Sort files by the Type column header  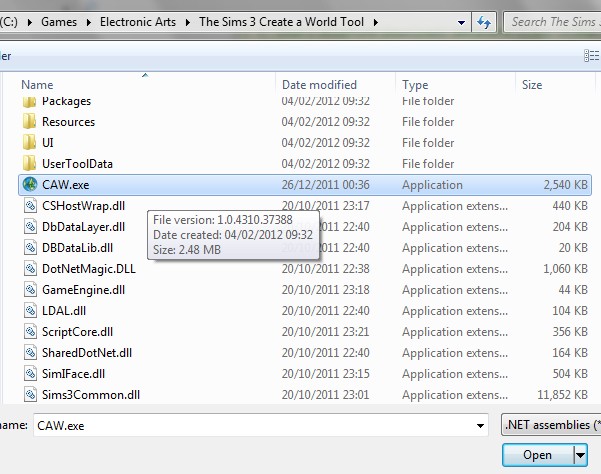click(x=415, y=85)
